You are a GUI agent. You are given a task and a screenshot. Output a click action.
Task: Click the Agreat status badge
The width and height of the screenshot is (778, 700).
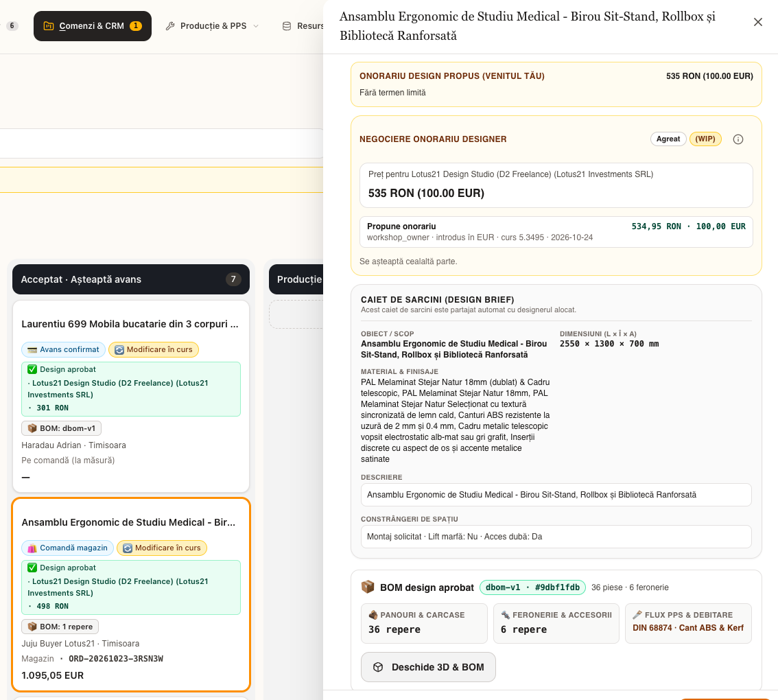click(668, 139)
